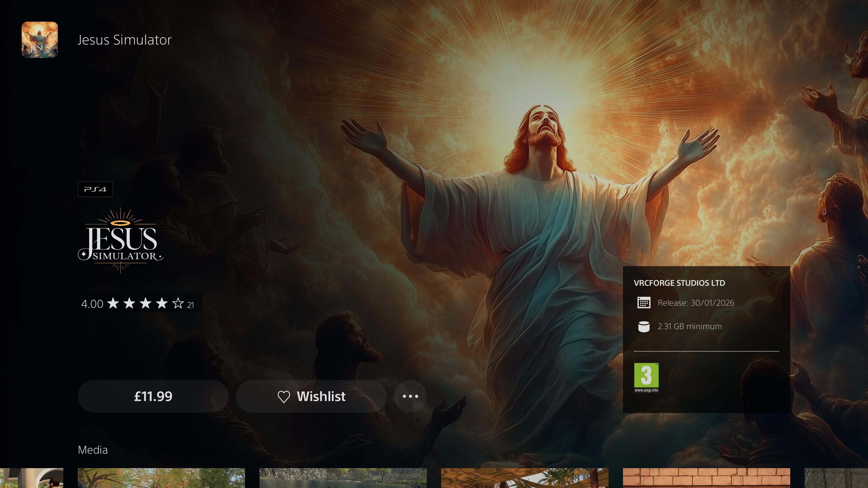
Task: Open the forest trees media thumbnail
Action: 161,478
